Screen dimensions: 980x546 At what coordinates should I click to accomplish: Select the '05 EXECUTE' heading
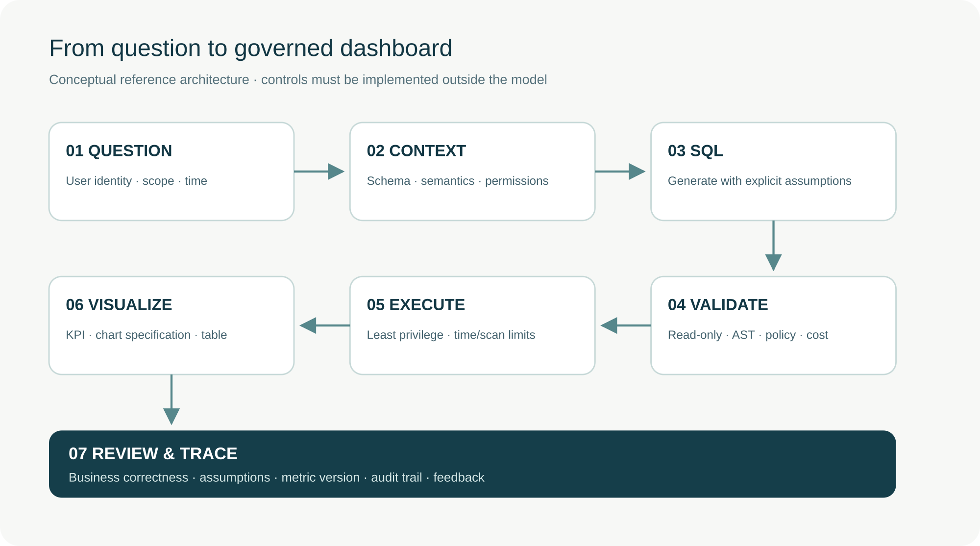pyautogui.click(x=416, y=304)
